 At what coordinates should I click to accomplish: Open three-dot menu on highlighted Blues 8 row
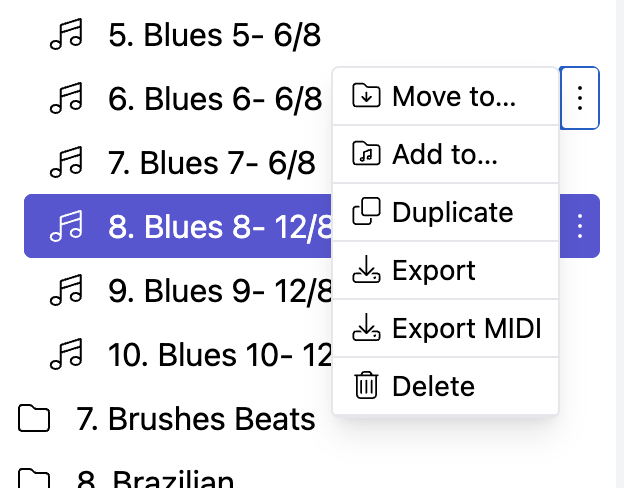580,226
